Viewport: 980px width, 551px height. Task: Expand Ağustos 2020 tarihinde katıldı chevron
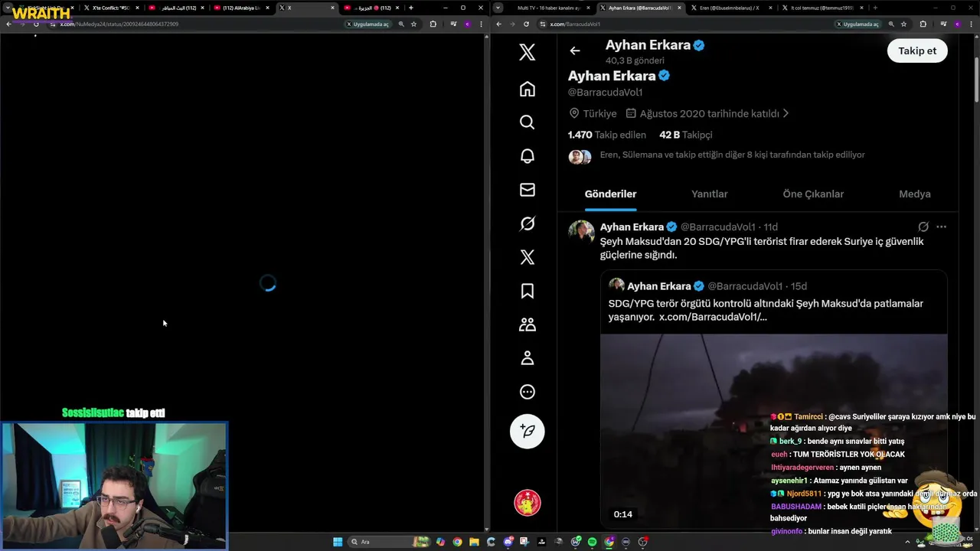pyautogui.click(x=786, y=113)
